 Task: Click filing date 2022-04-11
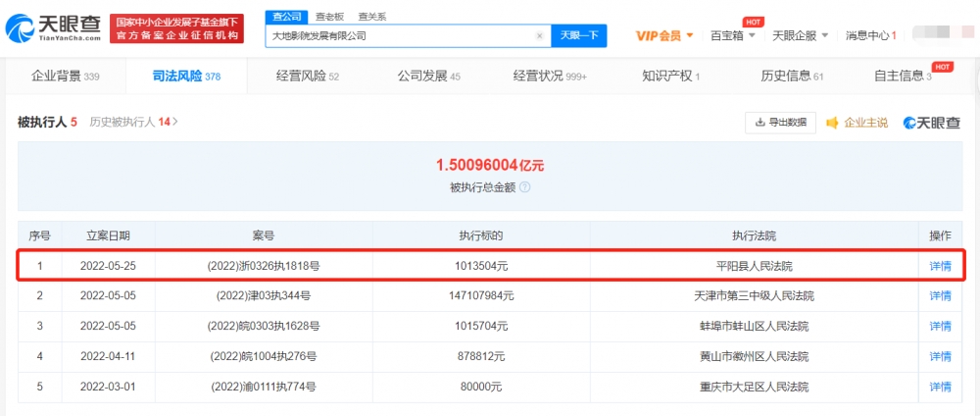point(108,356)
